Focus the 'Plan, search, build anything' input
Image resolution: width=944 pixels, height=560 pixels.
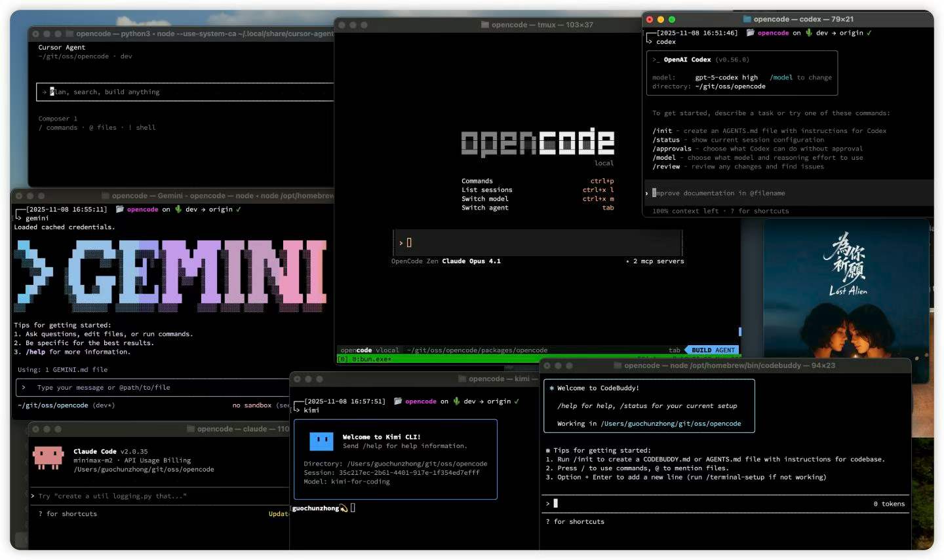pos(185,92)
